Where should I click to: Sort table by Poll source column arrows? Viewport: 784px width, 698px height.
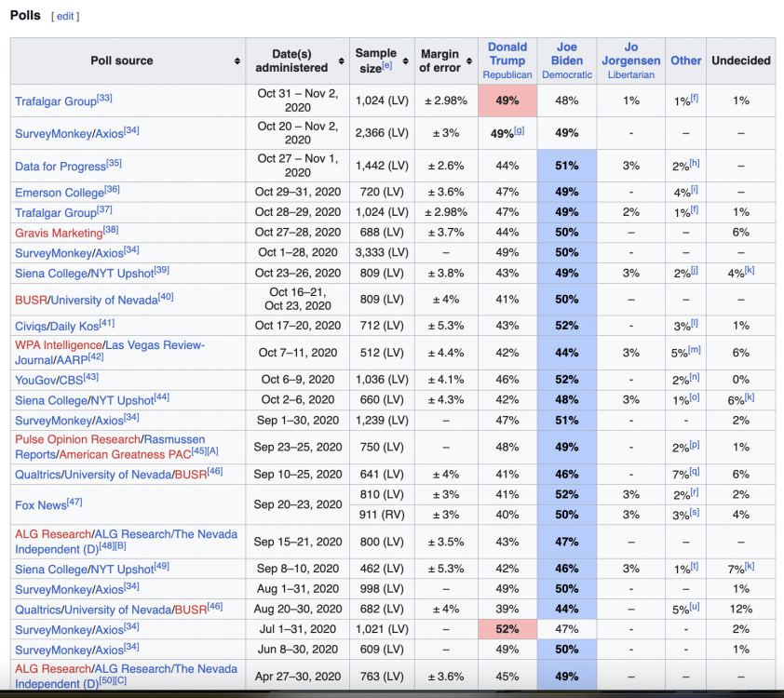(x=237, y=61)
